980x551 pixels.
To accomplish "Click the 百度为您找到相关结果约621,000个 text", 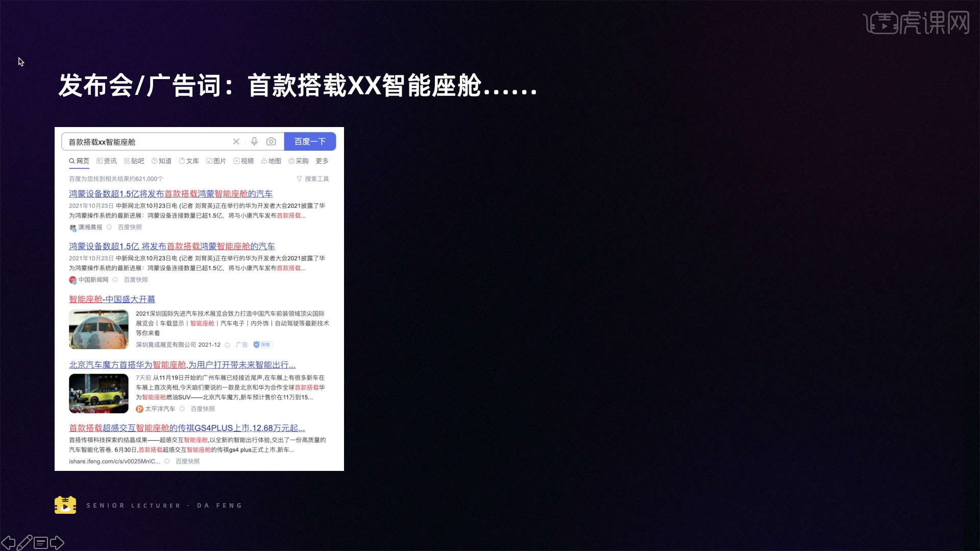I will coord(116,179).
